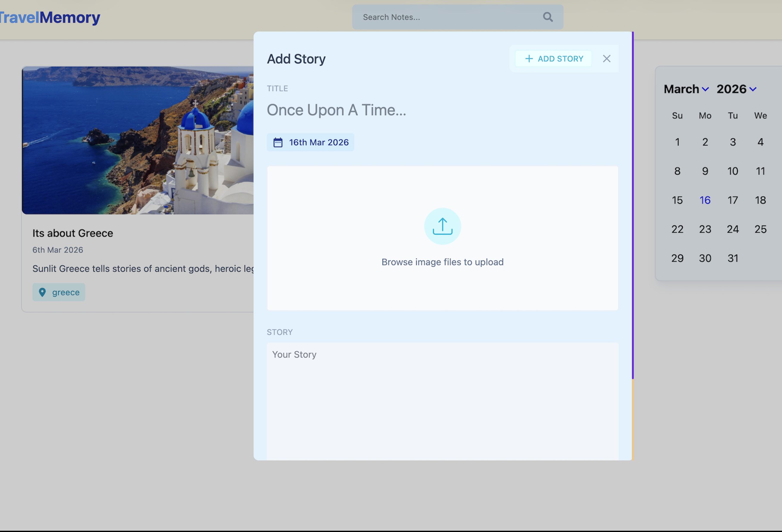Select day 22 in the calendar
Screen dimensions: 782x532
pos(677,229)
